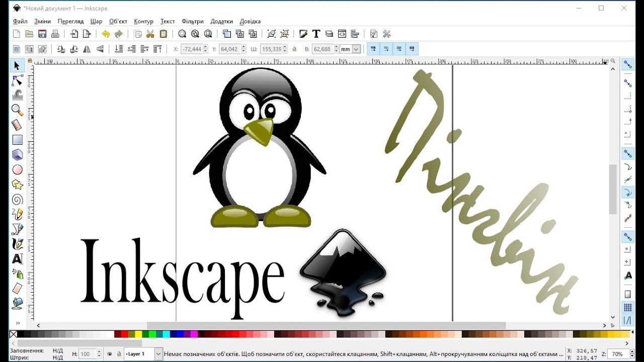Open the Align and Distribute icon
This screenshot has width=644, height=362.
coord(355,34)
